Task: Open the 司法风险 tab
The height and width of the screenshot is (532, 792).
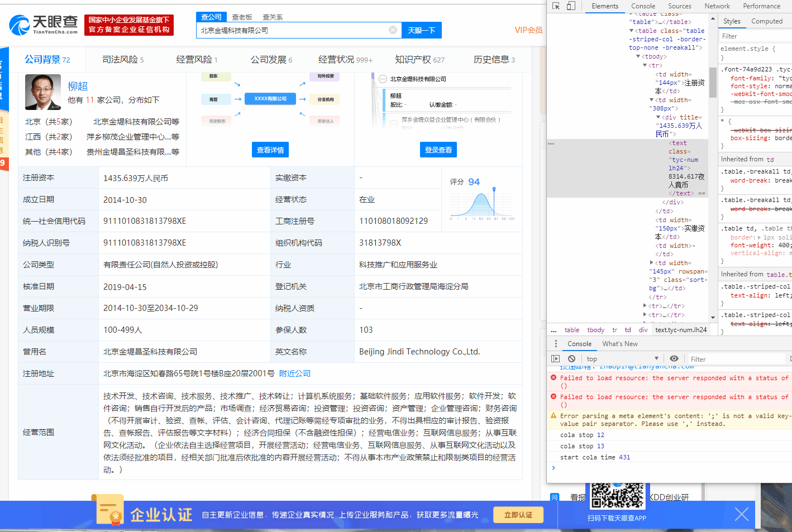Action: click(x=123, y=59)
